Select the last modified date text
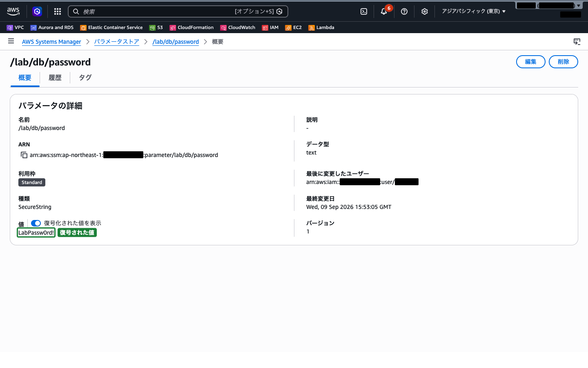Viewport: 588px width, 368px height. coord(349,207)
